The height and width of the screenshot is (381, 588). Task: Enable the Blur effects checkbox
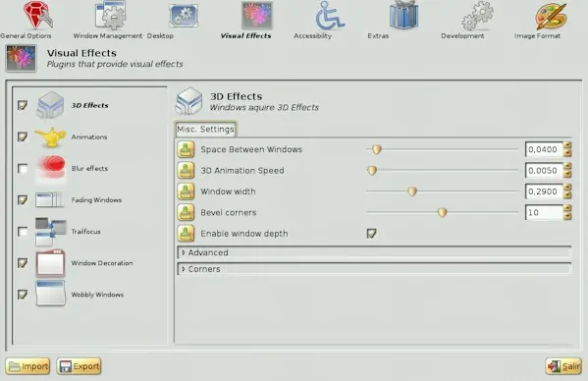(23, 168)
